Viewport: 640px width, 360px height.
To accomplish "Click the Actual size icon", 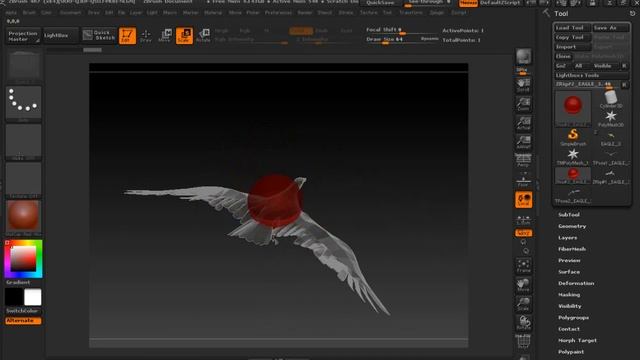I will point(523,123).
